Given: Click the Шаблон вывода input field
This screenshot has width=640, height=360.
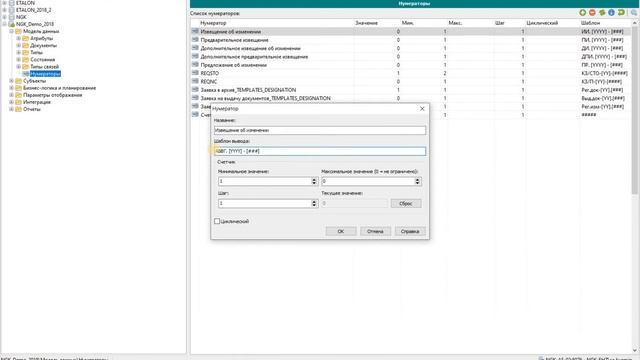Looking at the screenshot, I should 320,151.
